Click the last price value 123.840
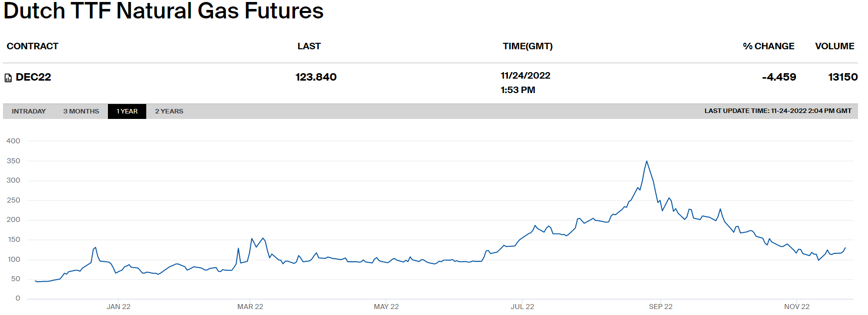868x315 pixels. [316, 77]
